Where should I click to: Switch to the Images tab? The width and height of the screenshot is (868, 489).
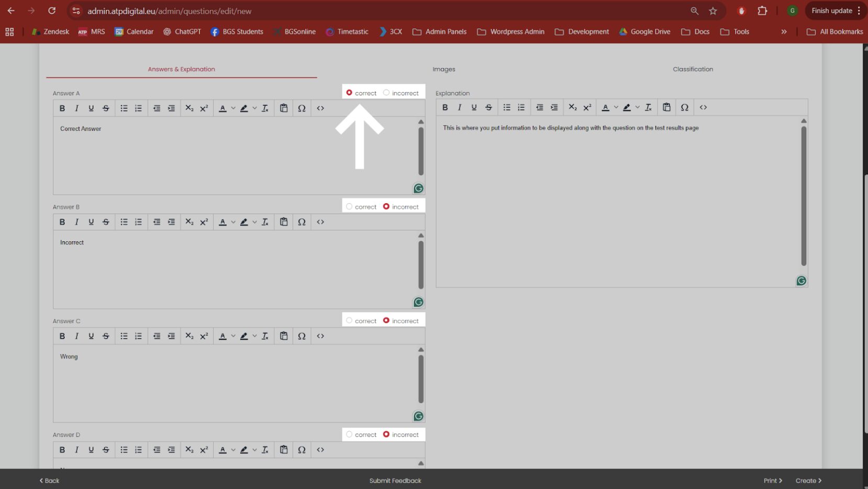pos(444,69)
